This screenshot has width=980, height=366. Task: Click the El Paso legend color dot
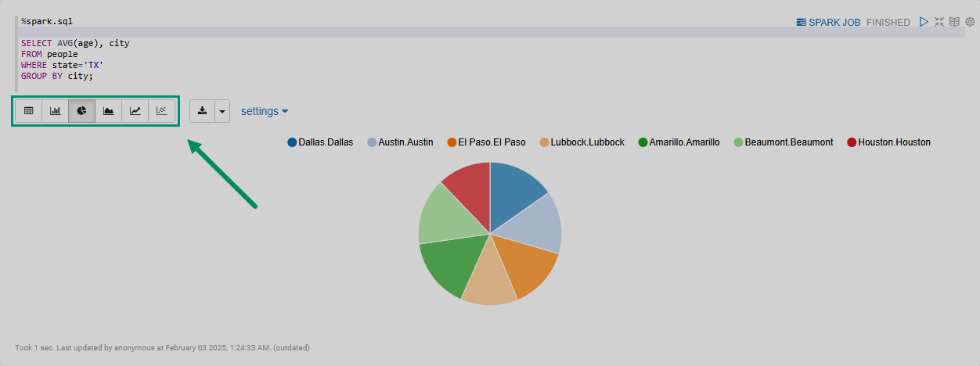click(x=452, y=142)
